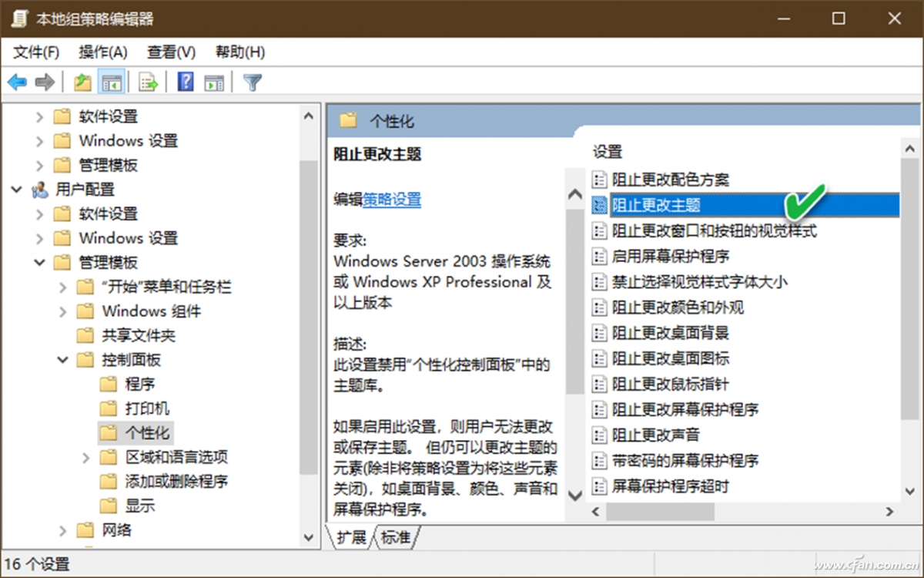Click the folder icon of 打印机 in tree
The height and width of the screenshot is (578, 924).
point(109,408)
